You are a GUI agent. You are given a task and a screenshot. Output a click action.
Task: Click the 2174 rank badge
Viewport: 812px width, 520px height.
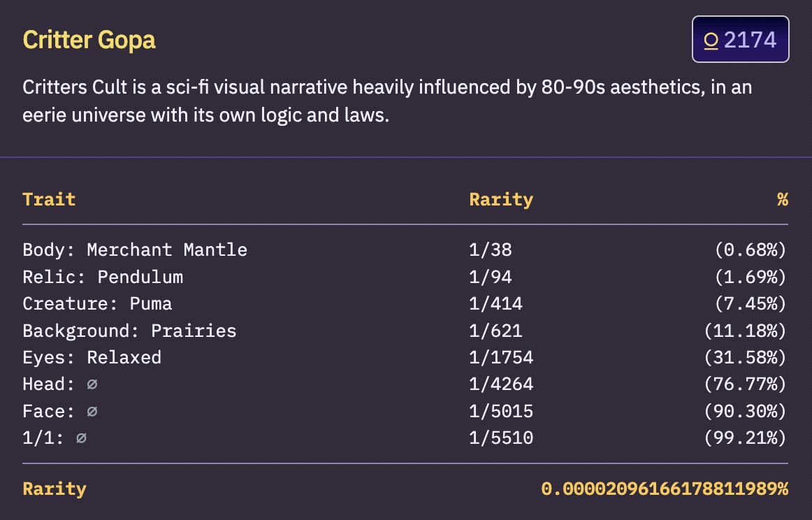coord(741,39)
